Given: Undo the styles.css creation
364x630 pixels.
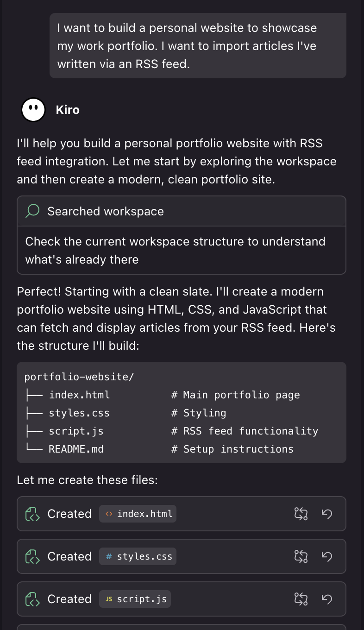Looking at the screenshot, I should 327,556.
